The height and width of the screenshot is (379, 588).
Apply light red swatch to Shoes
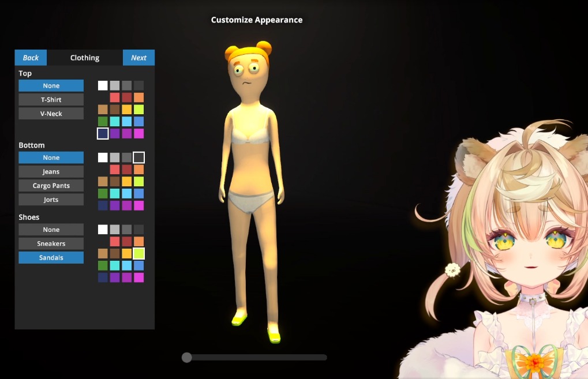[x=115, y=242]
